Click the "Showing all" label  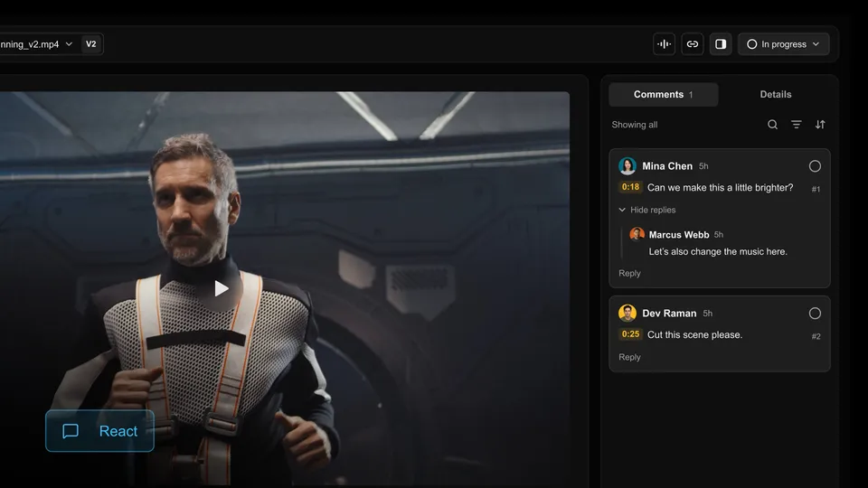point(635,125)
